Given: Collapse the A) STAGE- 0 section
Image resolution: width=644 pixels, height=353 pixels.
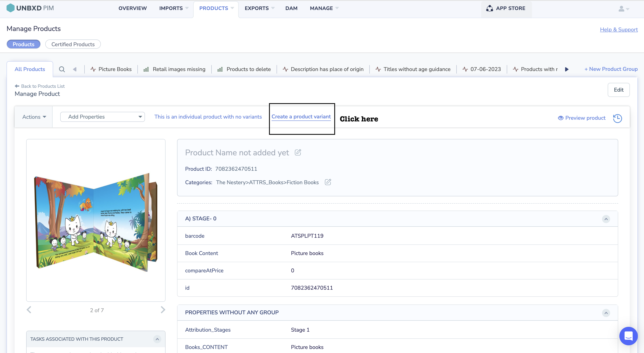Looking at the screenshot, I should click(606, 219).
